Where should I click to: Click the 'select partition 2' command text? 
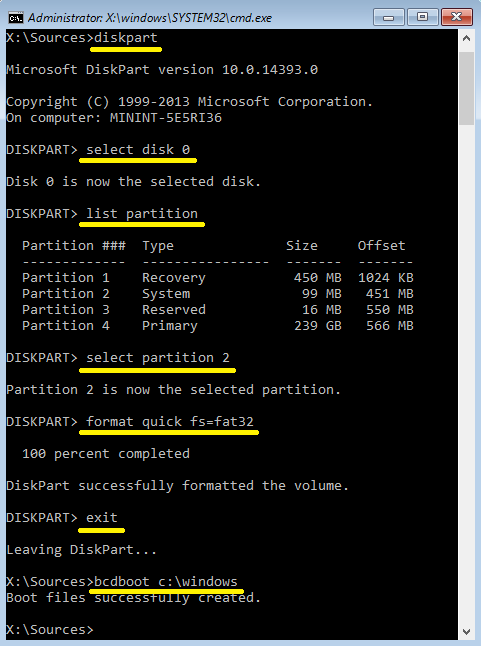pyautogui.click(x=158, y=358)
